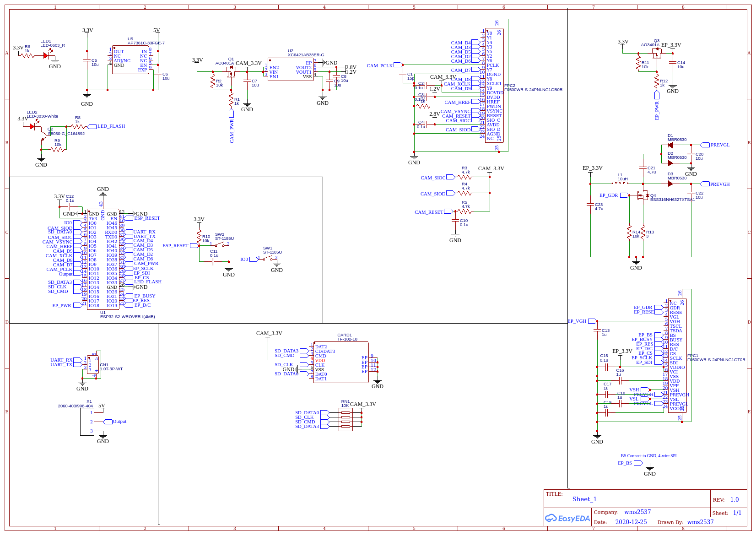Click capacitor C5 near U5

(87, 60)
